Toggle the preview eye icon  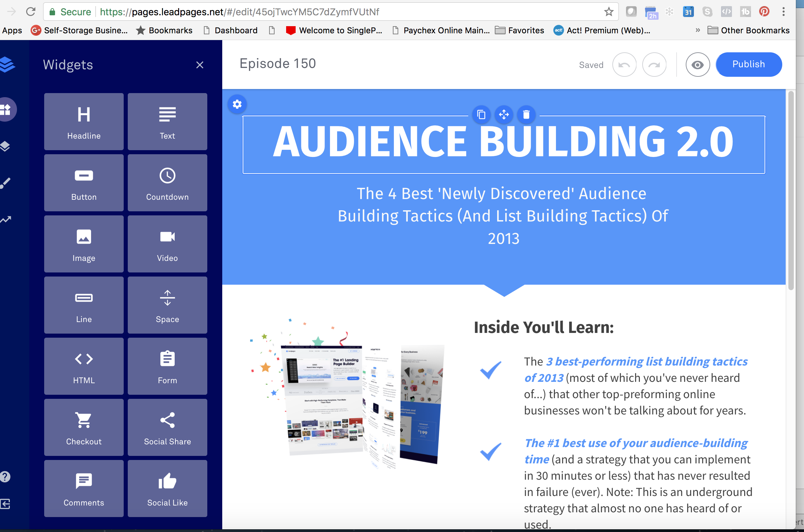pyautogui.click(x=696, y=64)
